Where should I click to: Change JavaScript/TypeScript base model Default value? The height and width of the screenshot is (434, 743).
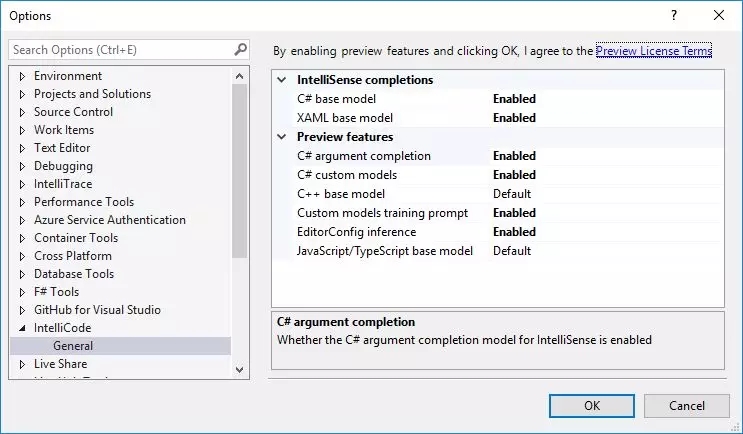512,251
